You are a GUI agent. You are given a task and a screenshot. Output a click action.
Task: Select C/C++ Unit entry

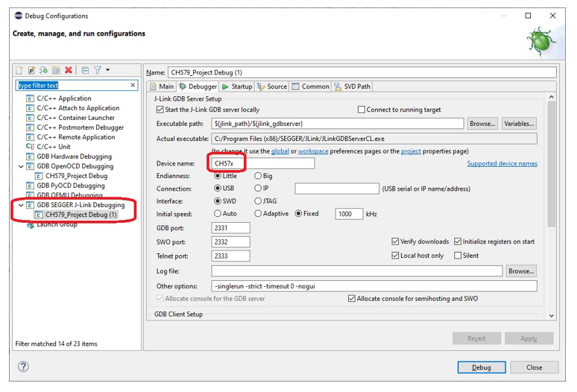click(x=54, y=146)
